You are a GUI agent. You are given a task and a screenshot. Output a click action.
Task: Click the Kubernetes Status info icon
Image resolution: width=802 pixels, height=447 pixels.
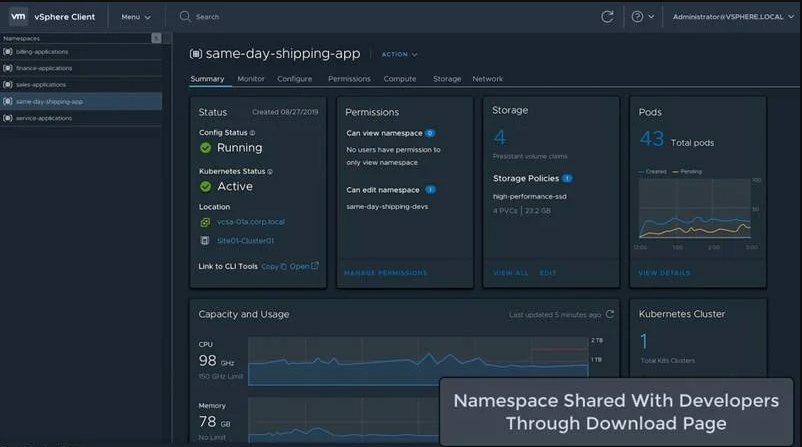(270, 172)
